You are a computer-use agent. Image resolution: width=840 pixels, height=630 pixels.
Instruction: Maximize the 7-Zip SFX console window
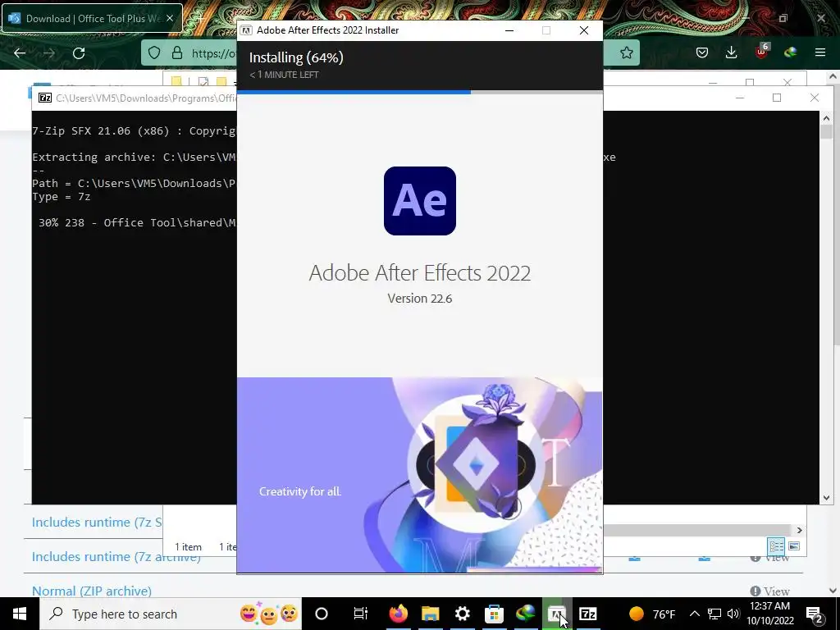(777, 98)
